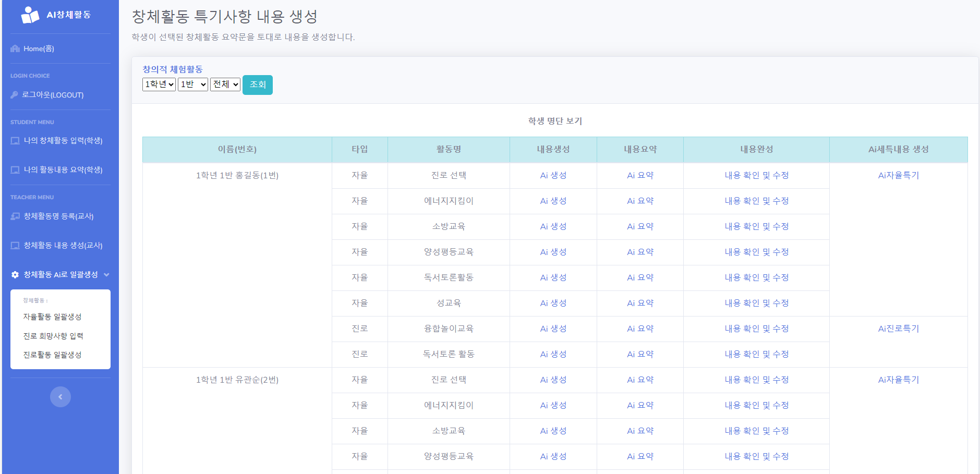Click the icon next to 창체활동 내용 생성(교사)
Screen dimensions: 980x474
coord(15,245)
